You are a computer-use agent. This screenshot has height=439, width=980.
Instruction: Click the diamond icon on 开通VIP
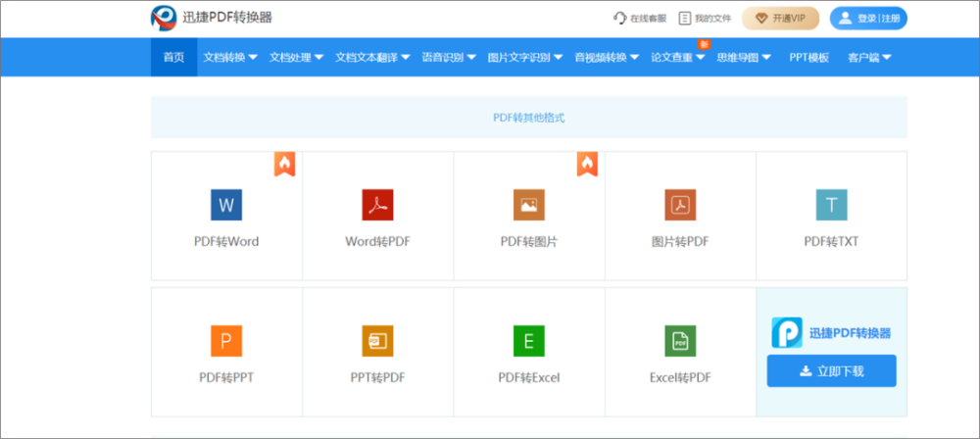761,19
